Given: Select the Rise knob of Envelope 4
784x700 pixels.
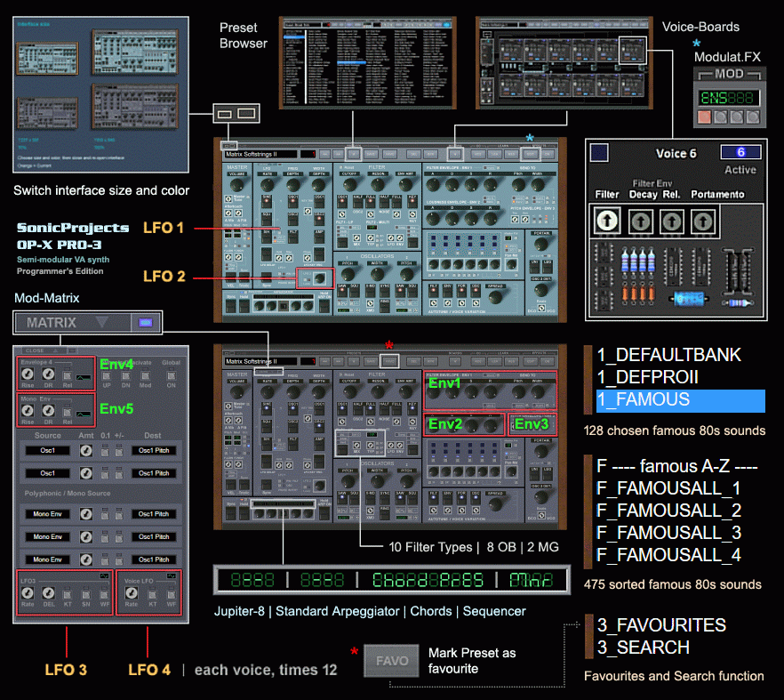Looking at the screenshot, I should click(28, 375).
